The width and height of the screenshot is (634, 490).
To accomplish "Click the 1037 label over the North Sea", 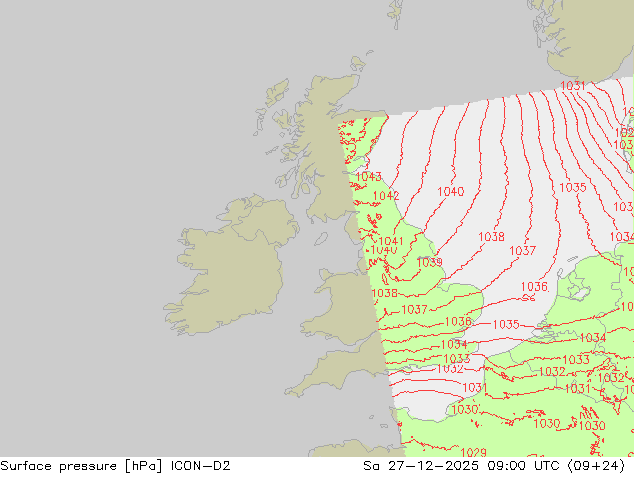I will tap(522, 251).
